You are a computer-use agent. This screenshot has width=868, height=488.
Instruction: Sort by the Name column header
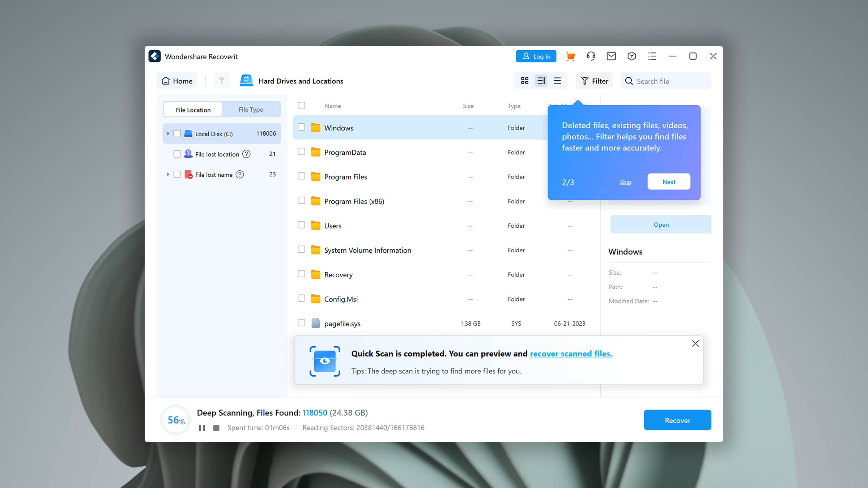coord(333,106)
